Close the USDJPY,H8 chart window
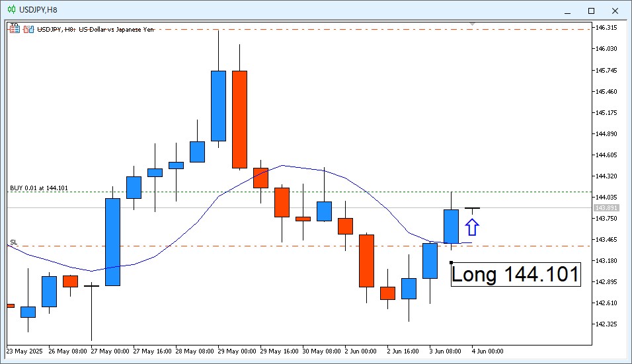This screenshot has width=632, height=364. pyautogui.click(x=615, y=11)
